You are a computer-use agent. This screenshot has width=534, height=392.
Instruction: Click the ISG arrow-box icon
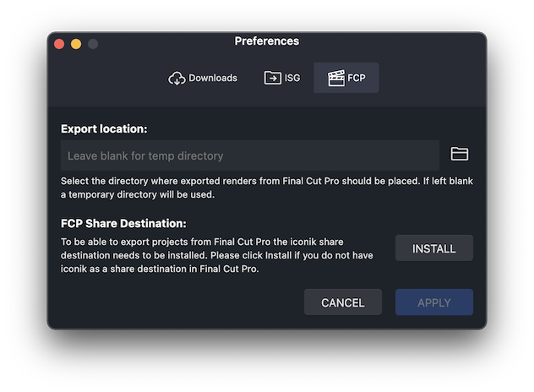(272, 79)
